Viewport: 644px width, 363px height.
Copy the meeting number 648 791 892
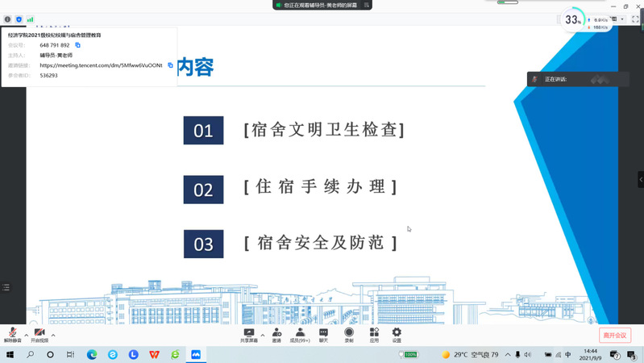(78, 45)
